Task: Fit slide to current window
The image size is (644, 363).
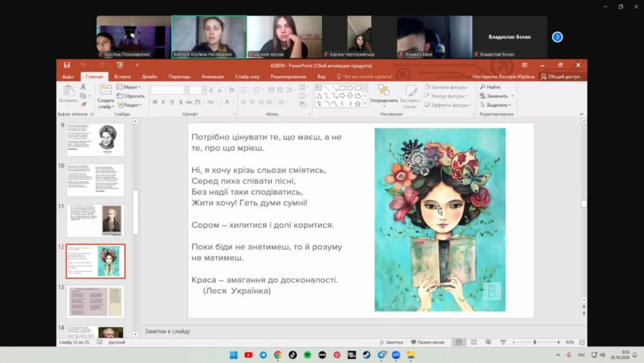Action: 582,342
